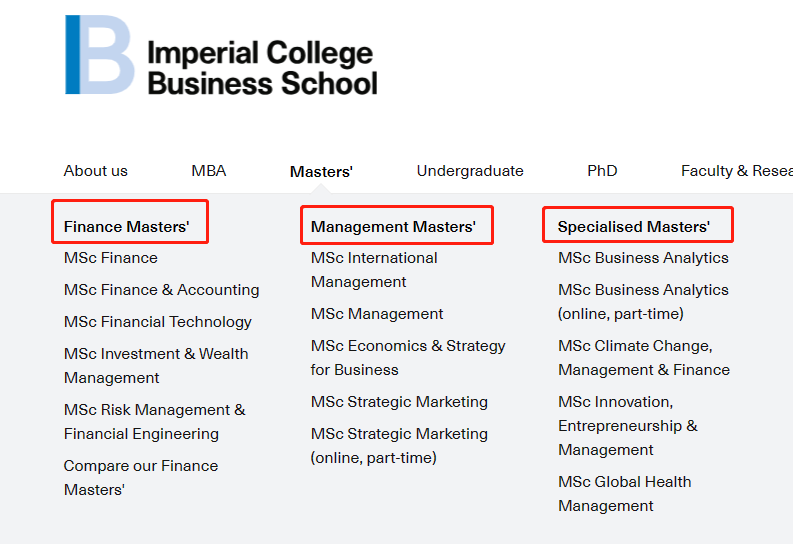
Task: Open MSc Climate Change, Management & Finance
Action: click(644, 358)
